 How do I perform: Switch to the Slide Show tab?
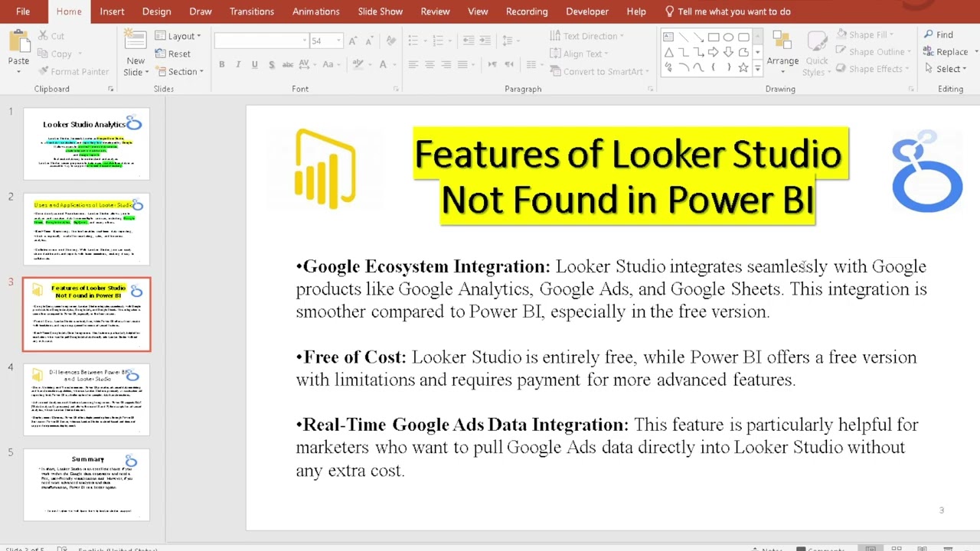380,11
